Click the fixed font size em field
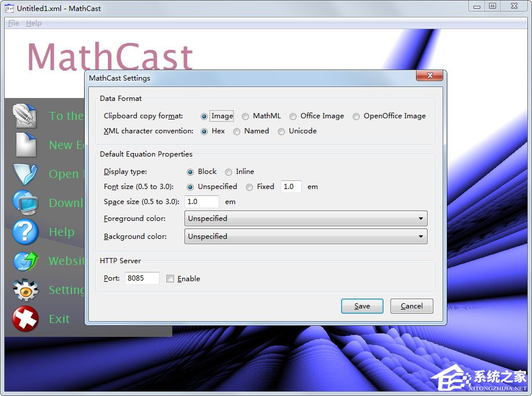The height and width of the screenshot is (396, 532). (291, 187)
